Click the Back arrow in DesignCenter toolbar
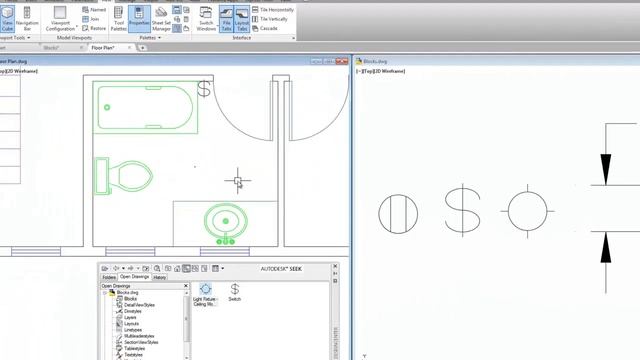Screen dimensions: 640x360 (x=116, y=268)
